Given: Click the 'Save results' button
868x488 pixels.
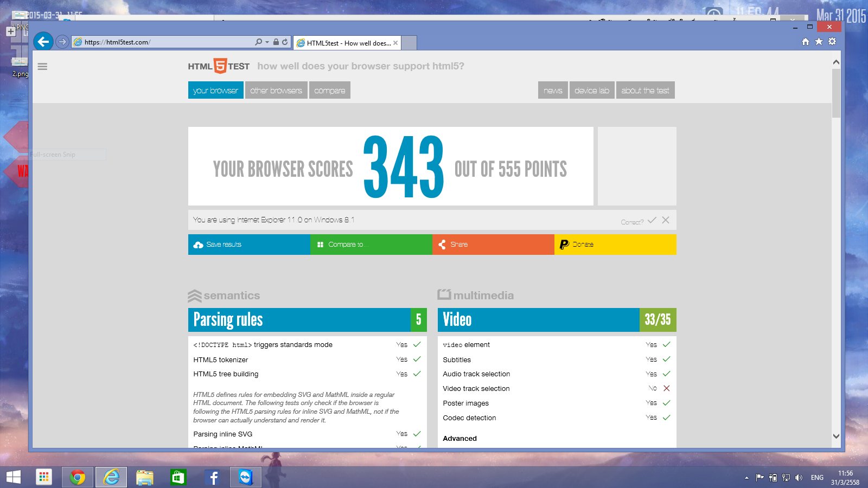Looking at the screenshot, I should [249, 245].
